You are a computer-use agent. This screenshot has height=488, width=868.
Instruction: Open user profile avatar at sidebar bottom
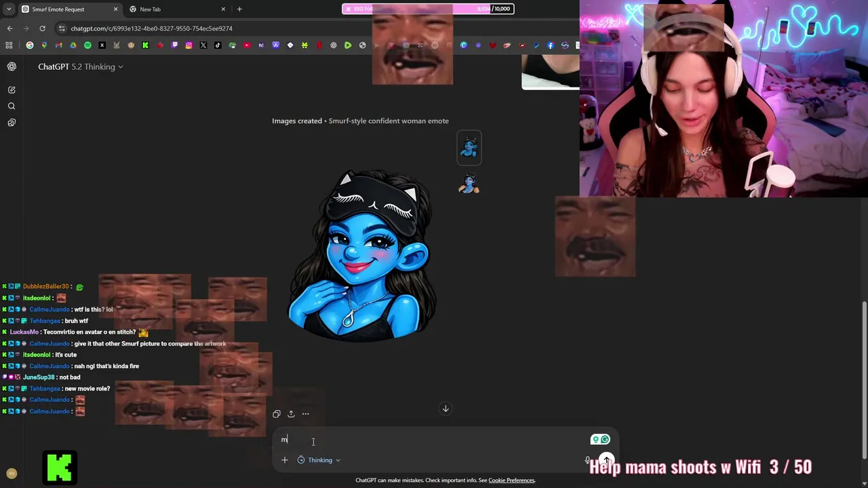pos(11,474)
